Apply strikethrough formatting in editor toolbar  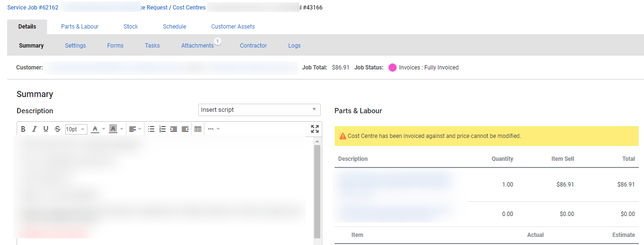(58, 129)
